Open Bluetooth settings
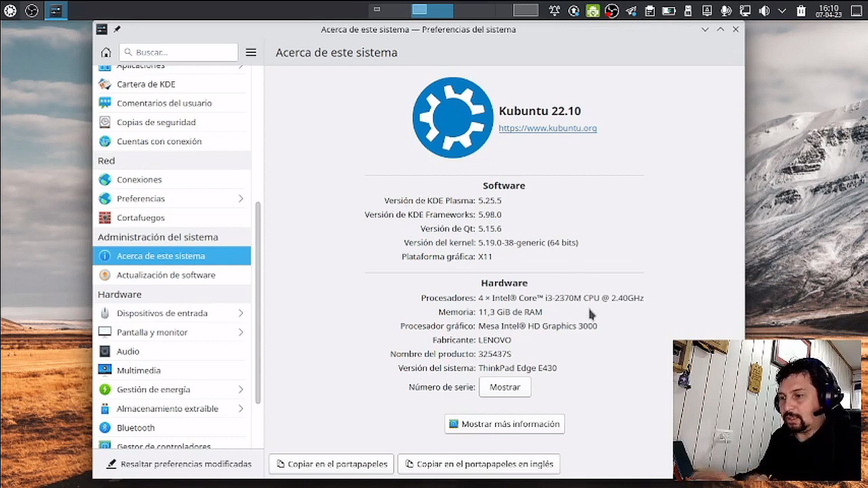This screenshot has height=488, width=868. pyautogui.click(x=172, y=427)
